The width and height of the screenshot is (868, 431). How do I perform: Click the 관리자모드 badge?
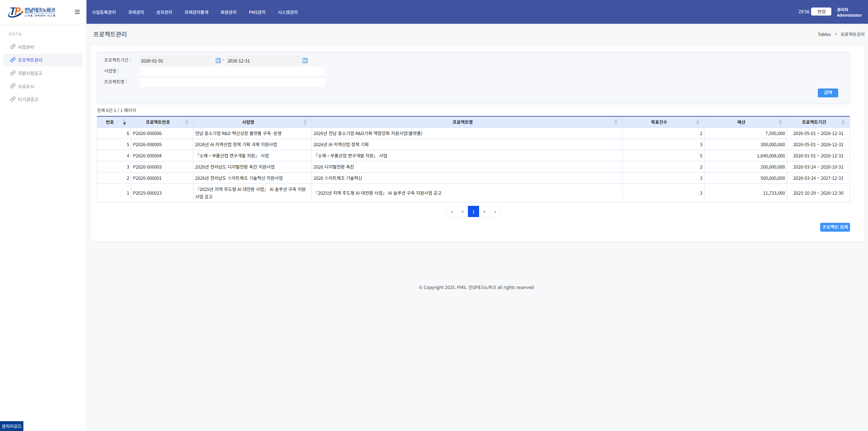coord(12,426)
